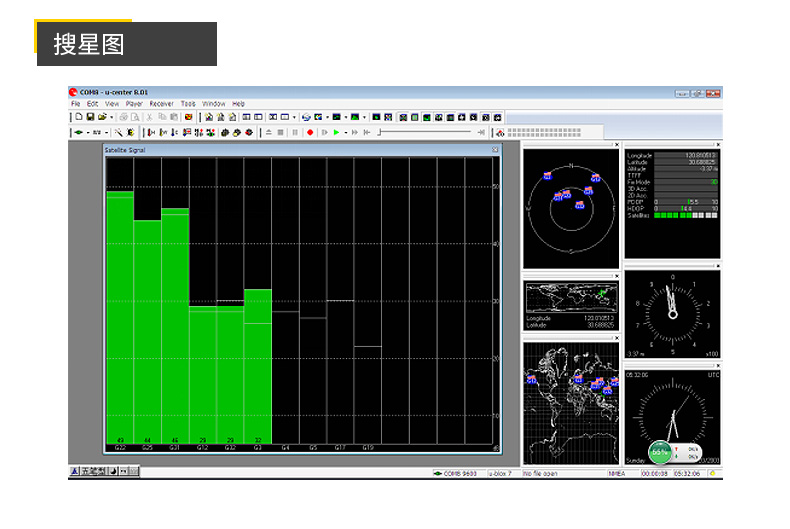790x529 pixels.
Task: Close the Satellite Signal window
Action: (494, 150)
